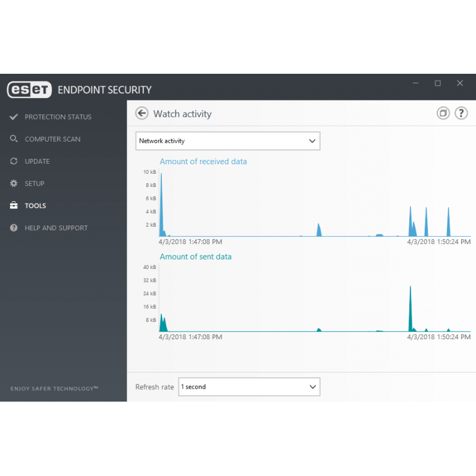Click the Amount of received data heading

coord(203,161)
